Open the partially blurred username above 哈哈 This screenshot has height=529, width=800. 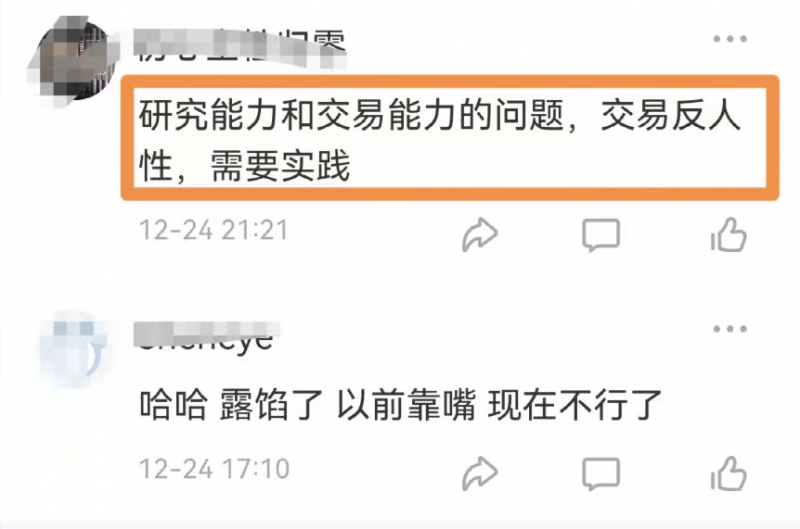click(206, 337)
